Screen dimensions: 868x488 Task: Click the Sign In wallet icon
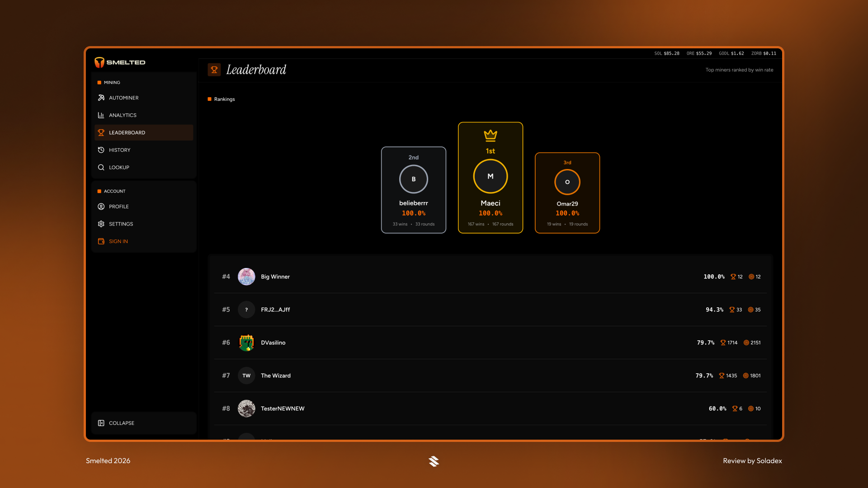click(x=101, y=241)
